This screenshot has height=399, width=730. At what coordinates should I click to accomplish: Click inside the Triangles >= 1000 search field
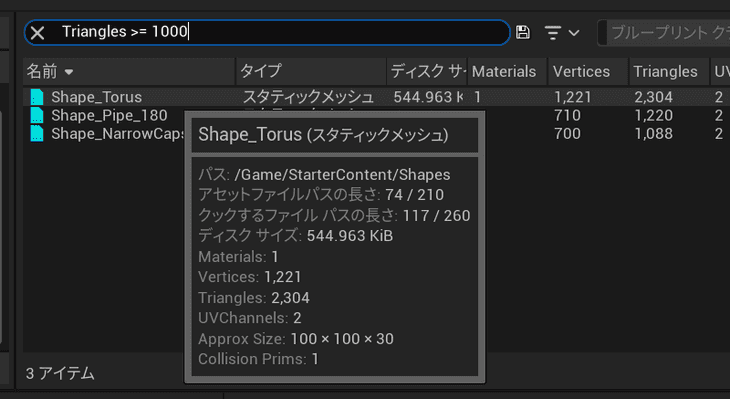click(x=279, y=32)
